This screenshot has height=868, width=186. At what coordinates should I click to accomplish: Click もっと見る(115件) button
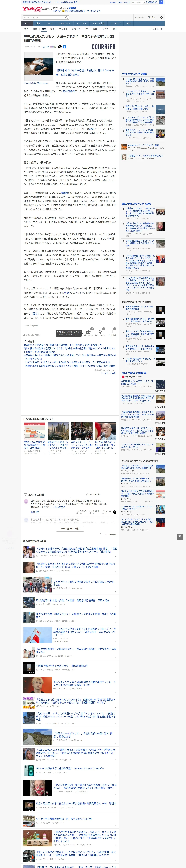(x=70, y=529)
